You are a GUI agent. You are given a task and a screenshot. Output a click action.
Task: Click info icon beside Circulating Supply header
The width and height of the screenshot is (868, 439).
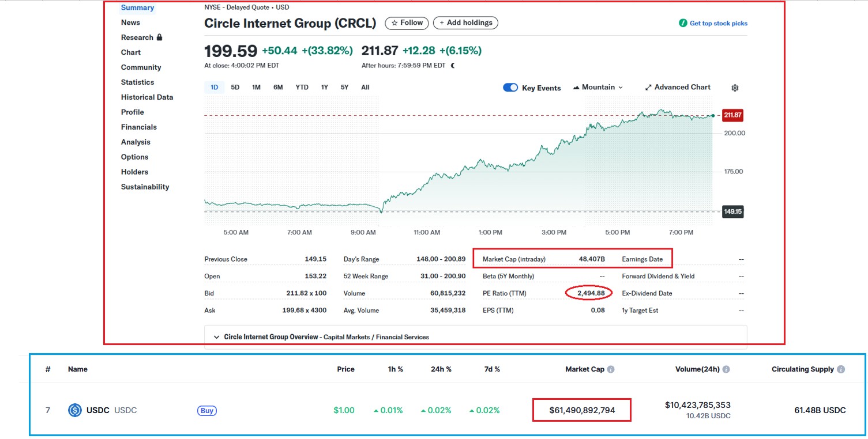pyautogui.click(x=841, y=369)
